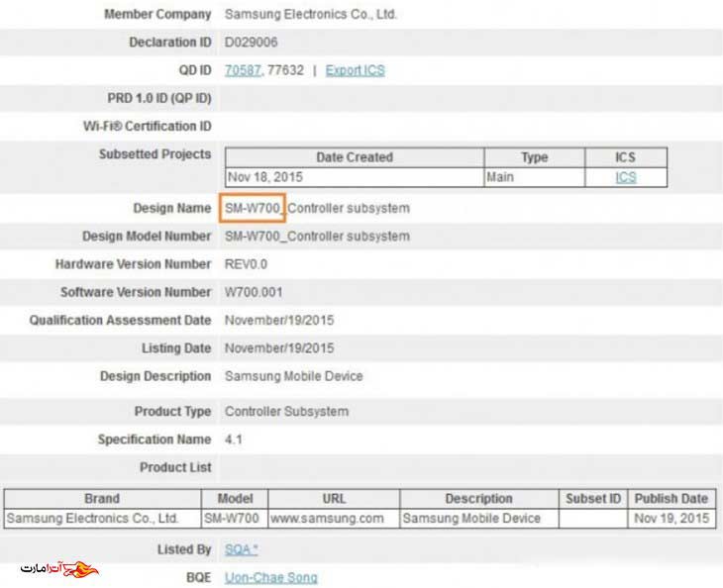Open the Uon-Chae Song BQE link

tap(271, 577)
